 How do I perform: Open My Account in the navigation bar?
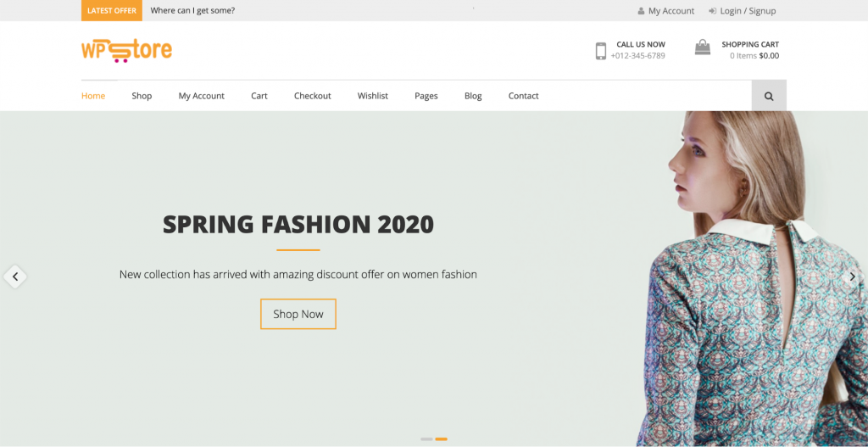point(202,96)
